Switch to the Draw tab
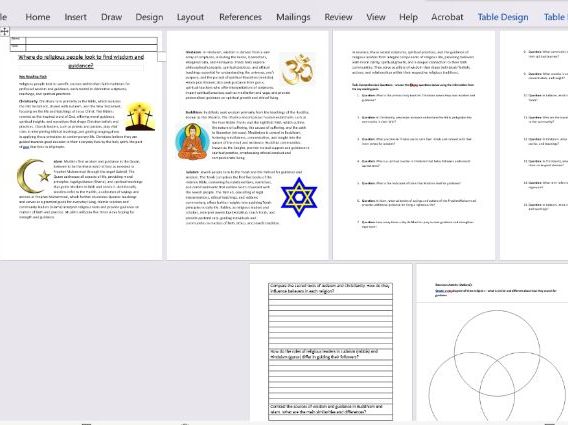The height and width of the screenshot is (425, 568). 111,17
